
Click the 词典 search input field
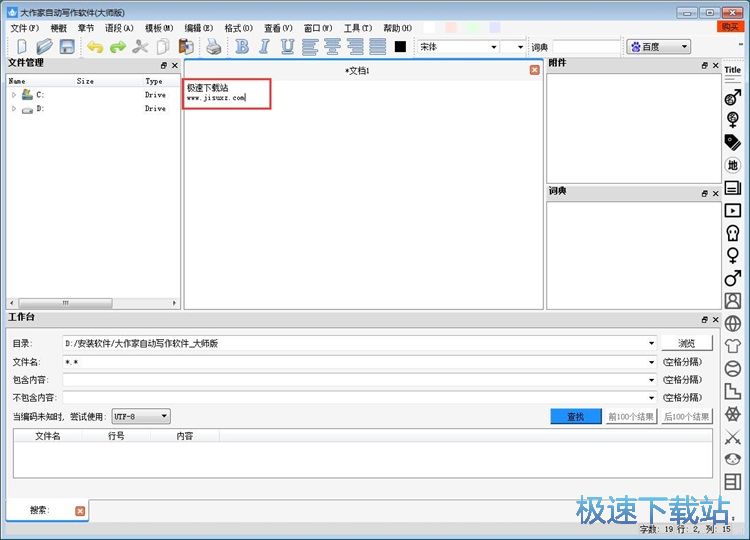(586, 47)
